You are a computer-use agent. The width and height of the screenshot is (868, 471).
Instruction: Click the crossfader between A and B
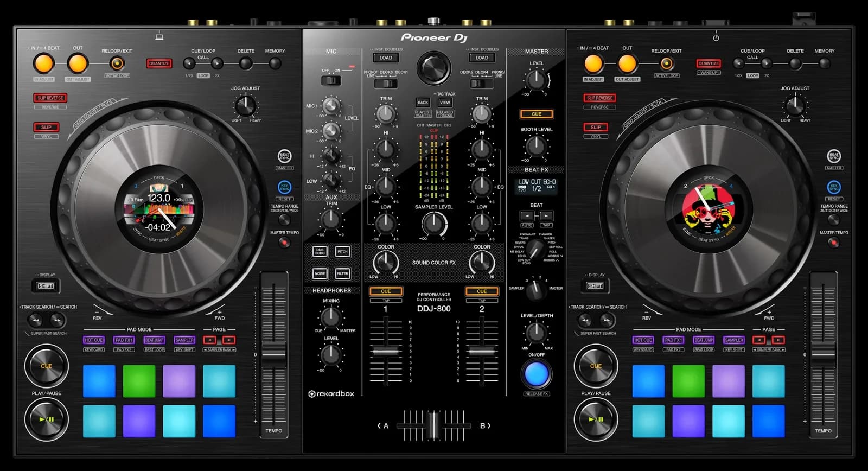tap(433, 425)
